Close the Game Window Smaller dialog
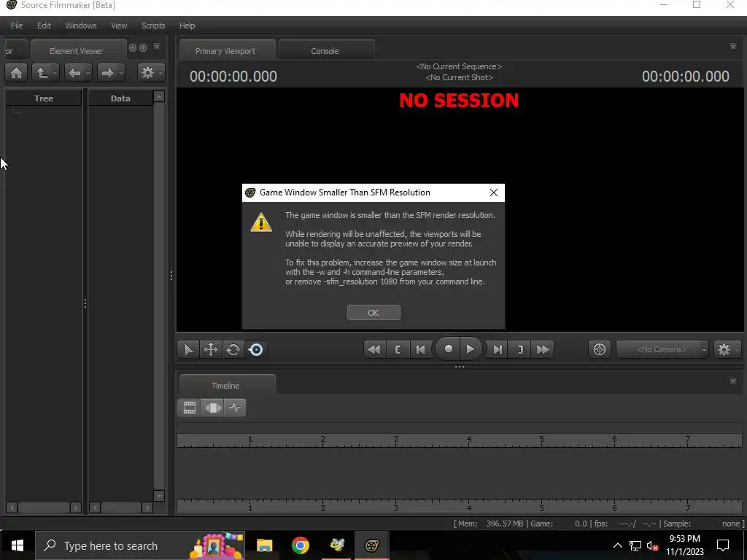 (494, 192)
